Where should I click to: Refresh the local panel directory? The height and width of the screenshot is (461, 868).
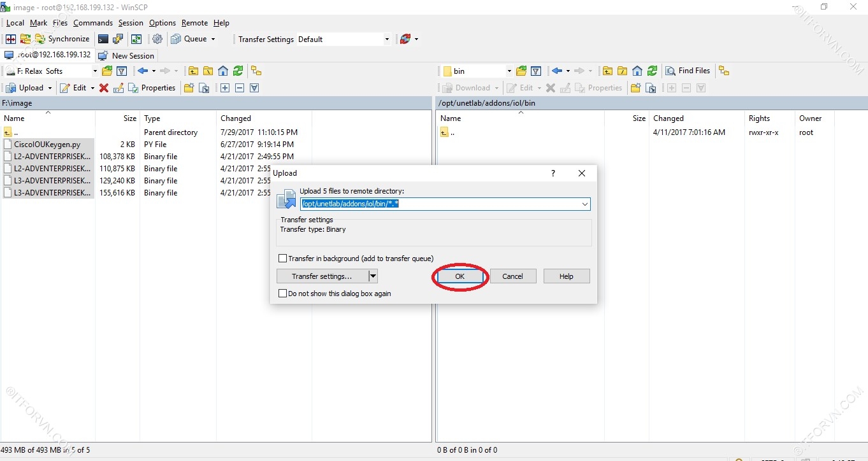pyautogui.click(x=238, y=71)
